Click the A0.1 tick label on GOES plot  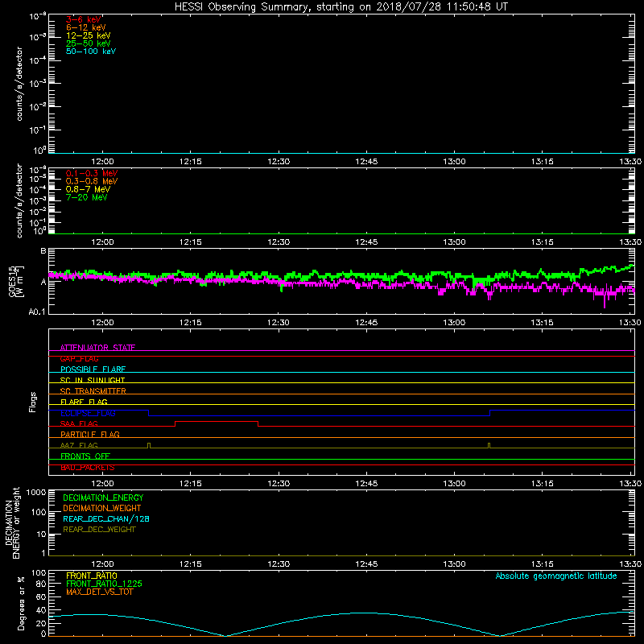coord(37,312)
